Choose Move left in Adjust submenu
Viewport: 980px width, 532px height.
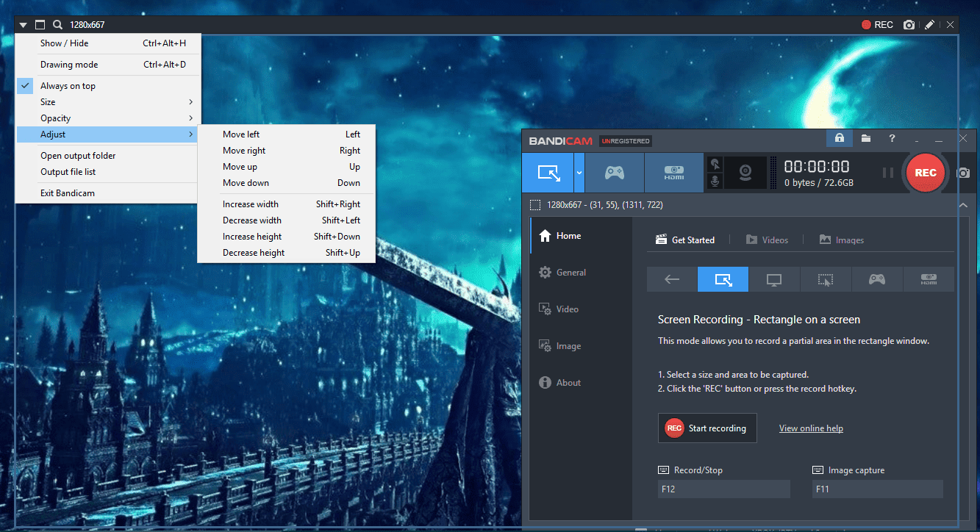287,134
